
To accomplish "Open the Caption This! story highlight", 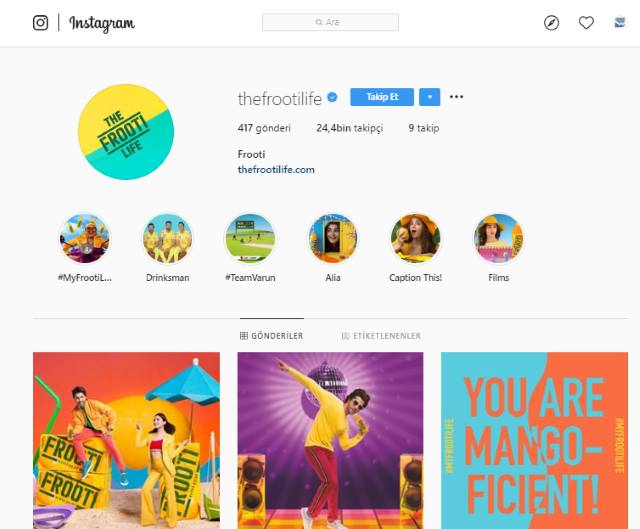I will [x=416, y=239].
